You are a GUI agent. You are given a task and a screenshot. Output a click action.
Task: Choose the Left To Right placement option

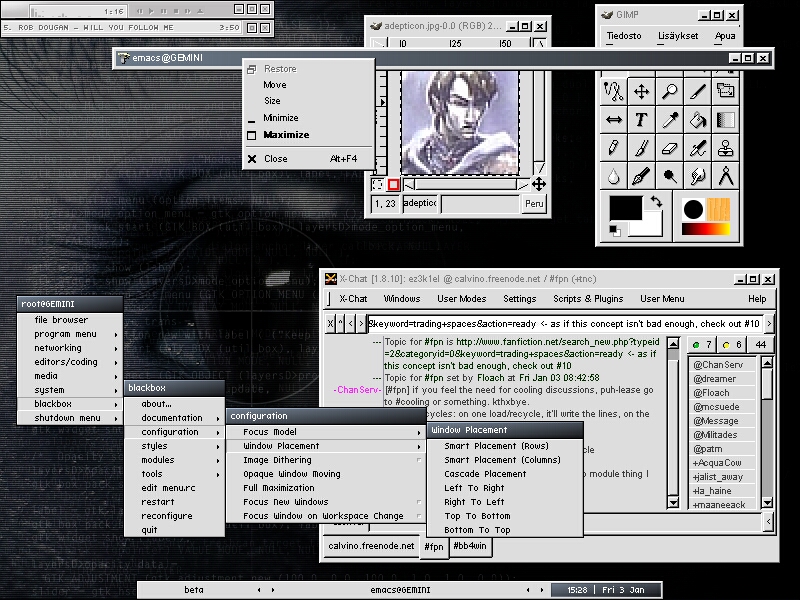[x=505, y=488]
